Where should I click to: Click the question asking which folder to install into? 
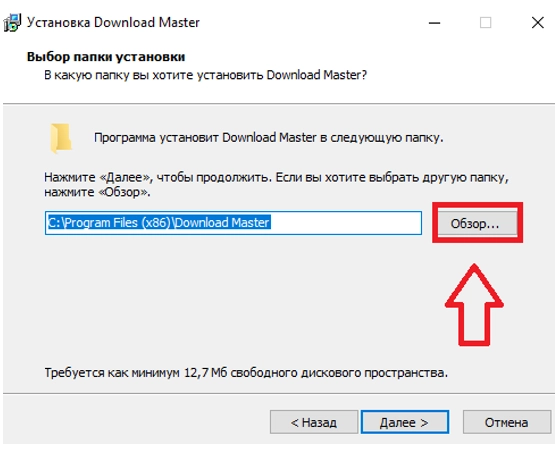(x=205, y=75)
